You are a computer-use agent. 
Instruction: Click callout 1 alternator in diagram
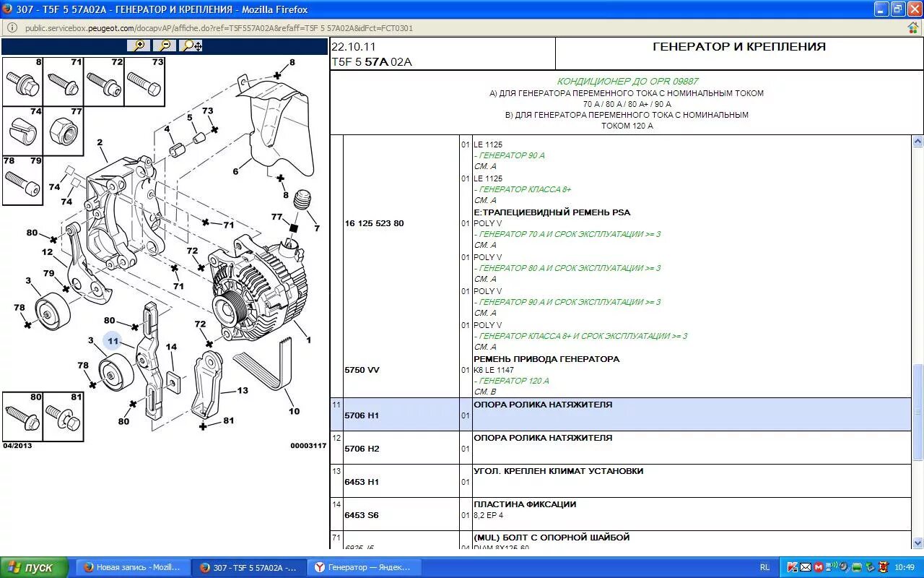308,340
